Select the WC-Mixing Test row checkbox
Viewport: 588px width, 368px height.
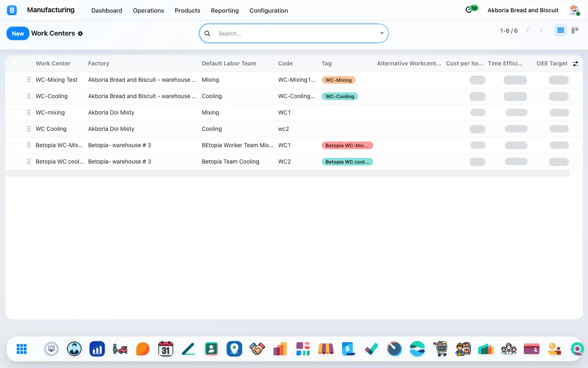click(x=15, y=79)
